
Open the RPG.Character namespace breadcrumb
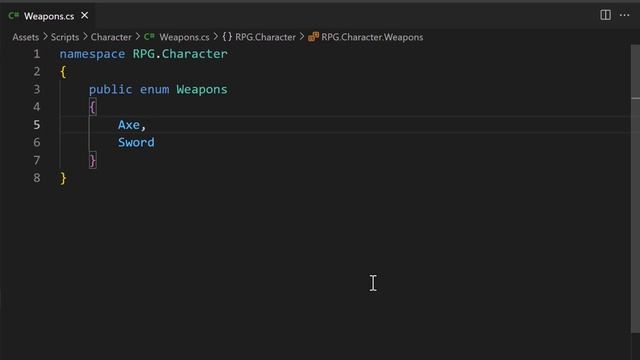[265, 37]
